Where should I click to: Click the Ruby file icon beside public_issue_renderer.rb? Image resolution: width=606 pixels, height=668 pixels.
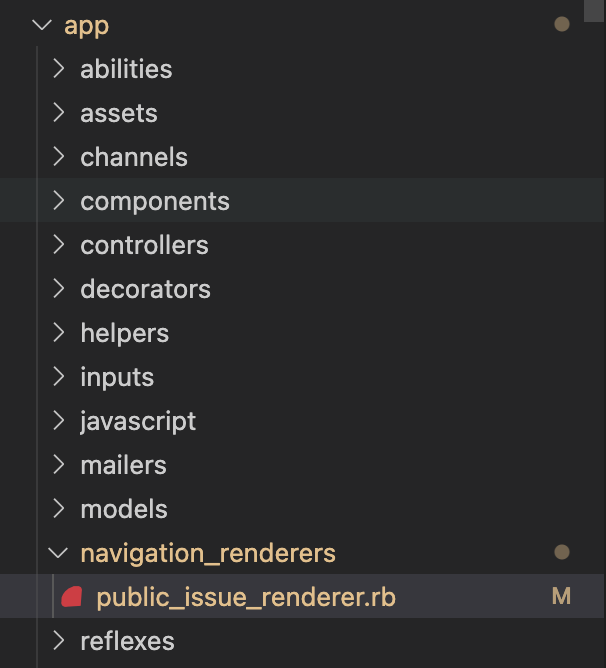coord(71,598)
